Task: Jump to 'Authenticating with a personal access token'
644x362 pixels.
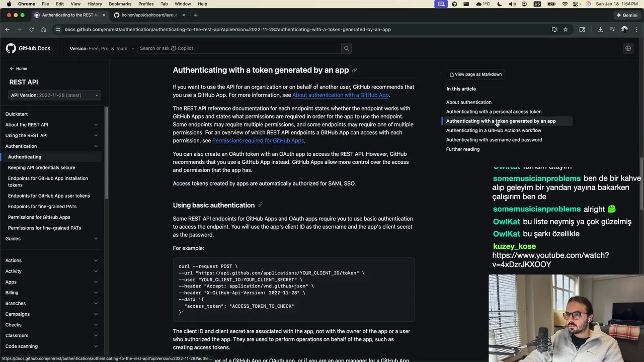Action: (x=494, y=112)
